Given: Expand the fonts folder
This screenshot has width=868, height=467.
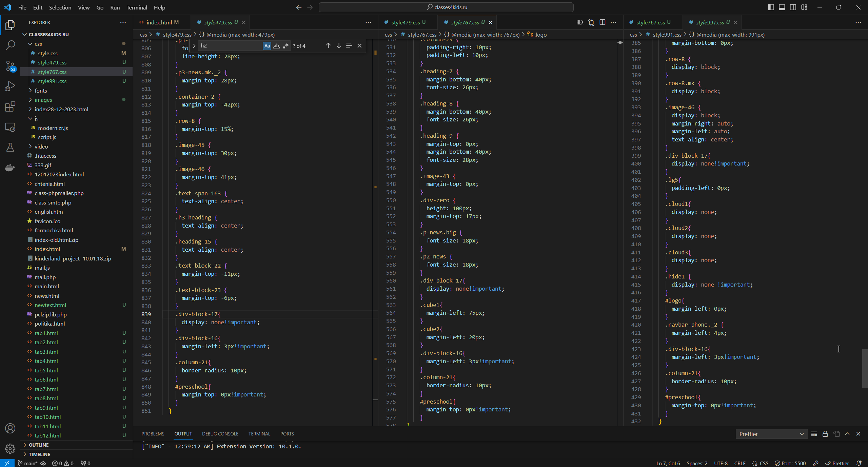Looking at the screenshot, I should click(41, 91).
